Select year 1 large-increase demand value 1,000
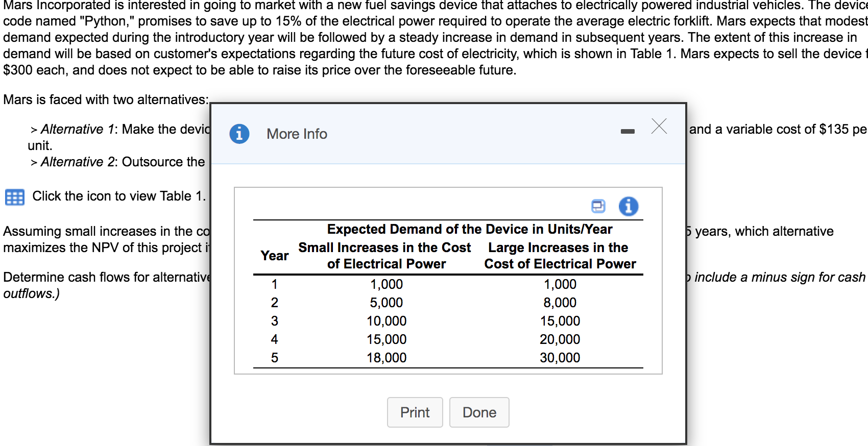Viewport: 868px width, 446px height. coord(560,284)
